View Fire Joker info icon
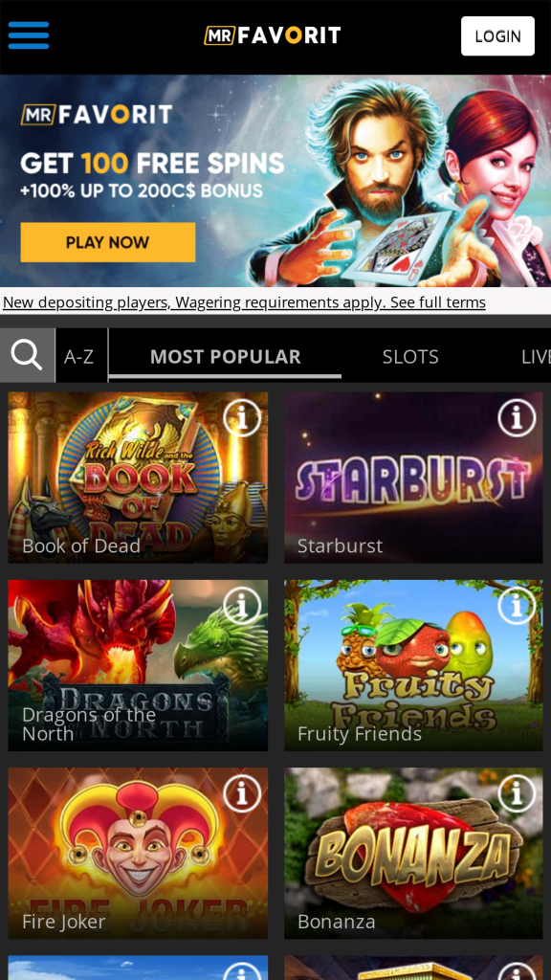Viewport: 551px width, 980px height. point(242,793)
